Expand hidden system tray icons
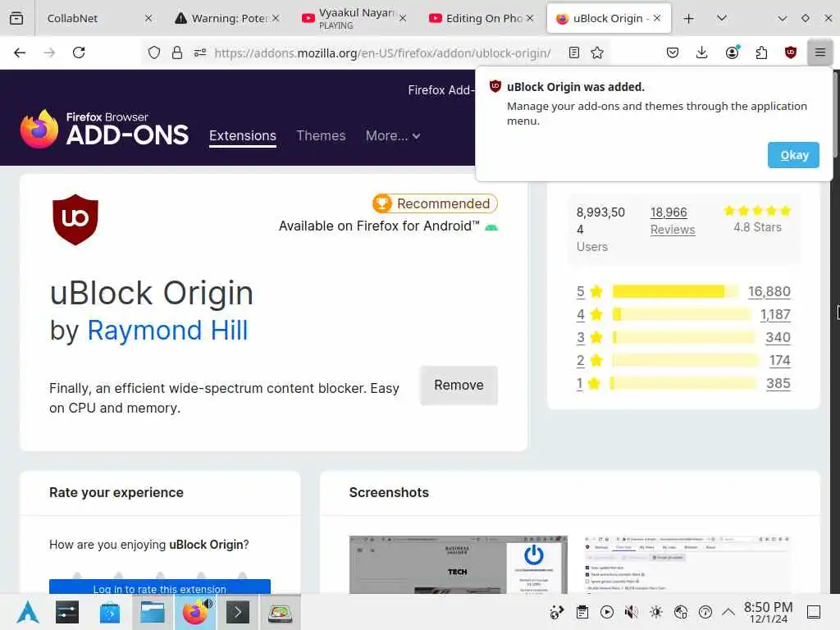 [728, 612]
